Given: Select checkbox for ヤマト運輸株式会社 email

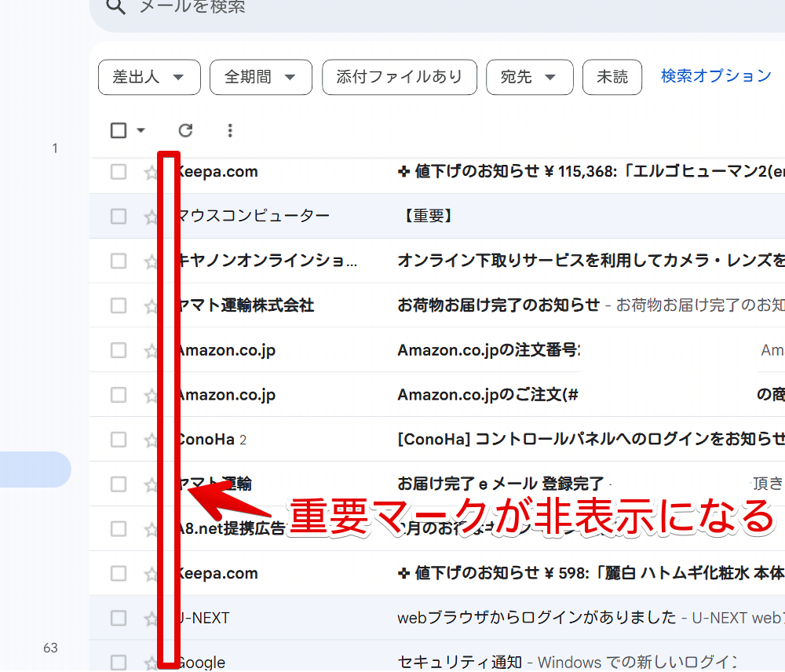Looking at the screenshot, I should pos(119,305).
